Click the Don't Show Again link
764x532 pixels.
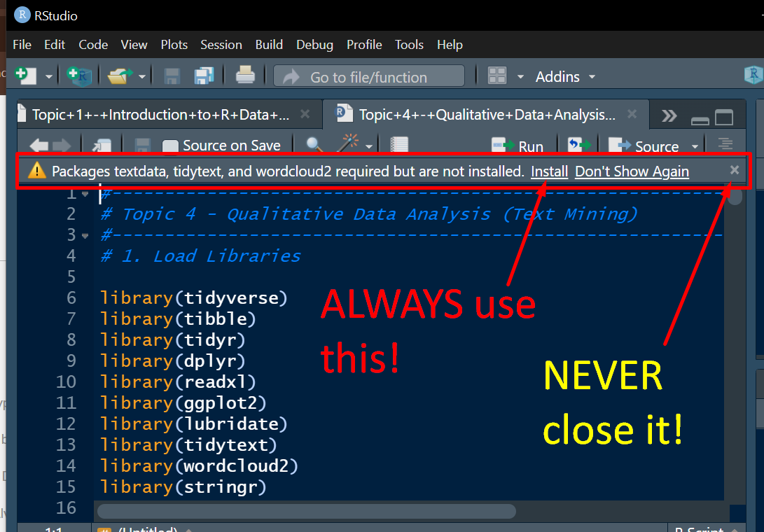632,171
